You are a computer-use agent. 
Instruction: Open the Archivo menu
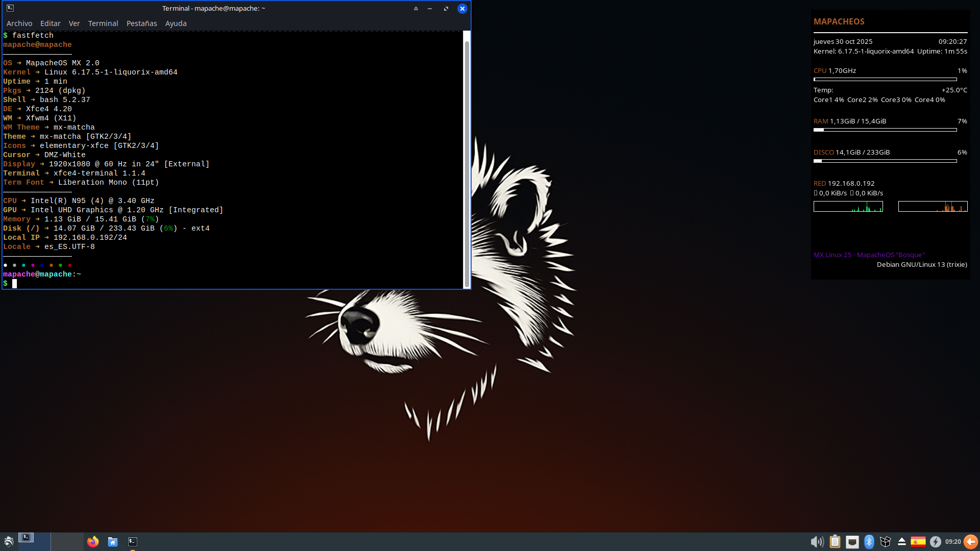click(19, 23)
